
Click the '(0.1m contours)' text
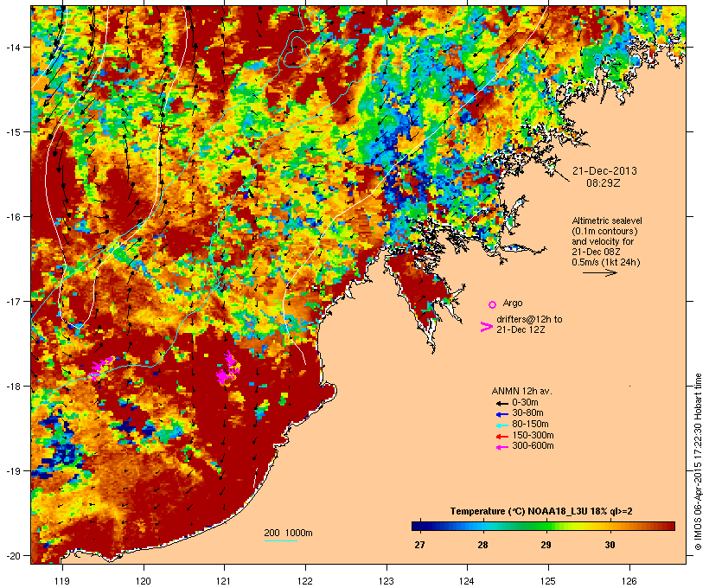604,231
